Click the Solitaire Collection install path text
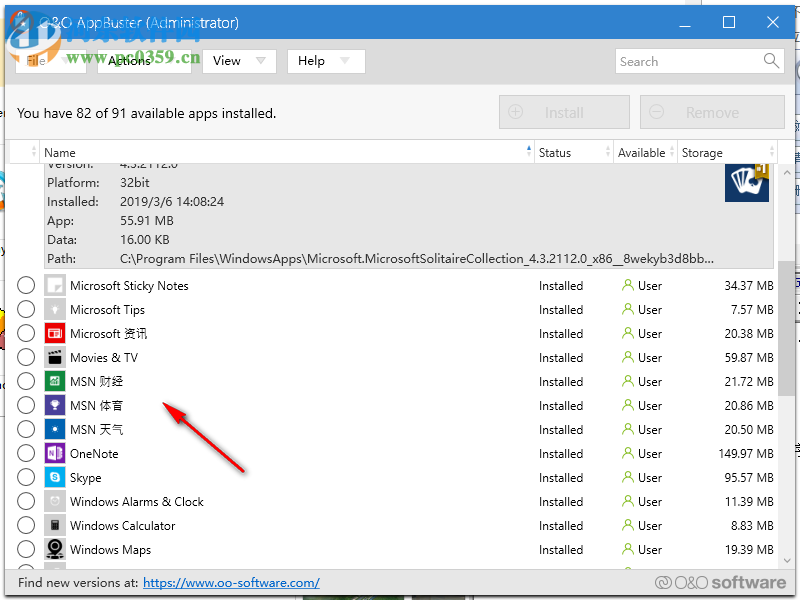Image resolution: width=800 pixels, height=600 pixels. (417, 259)
